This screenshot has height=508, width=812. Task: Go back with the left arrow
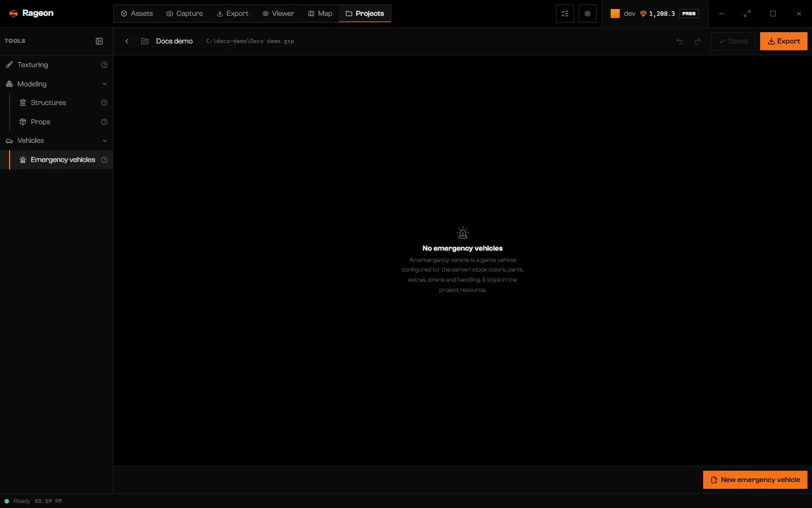click(127, 41)
